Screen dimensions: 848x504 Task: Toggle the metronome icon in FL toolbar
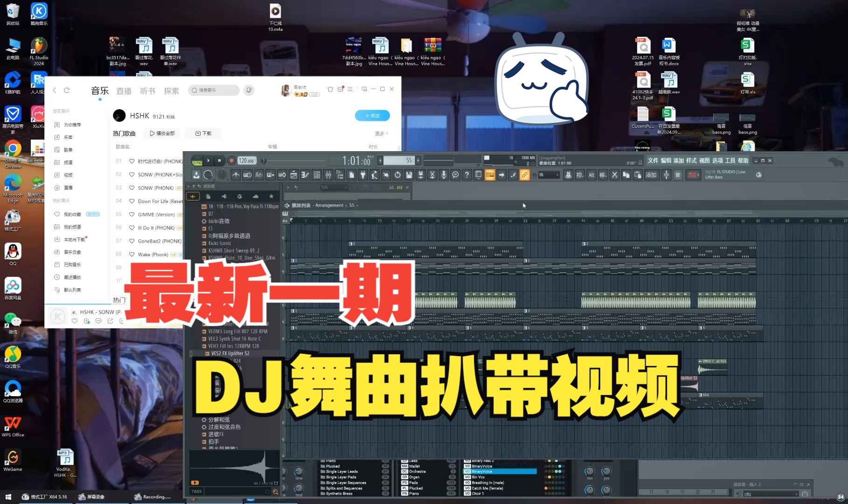coord(236,175)
